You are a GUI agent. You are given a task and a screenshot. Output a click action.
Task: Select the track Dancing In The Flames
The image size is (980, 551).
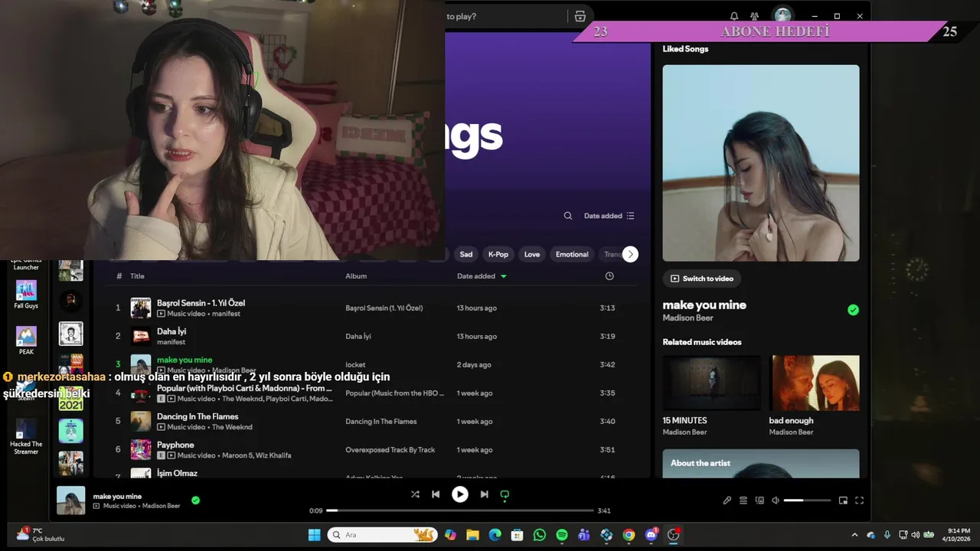pos(198,416)
